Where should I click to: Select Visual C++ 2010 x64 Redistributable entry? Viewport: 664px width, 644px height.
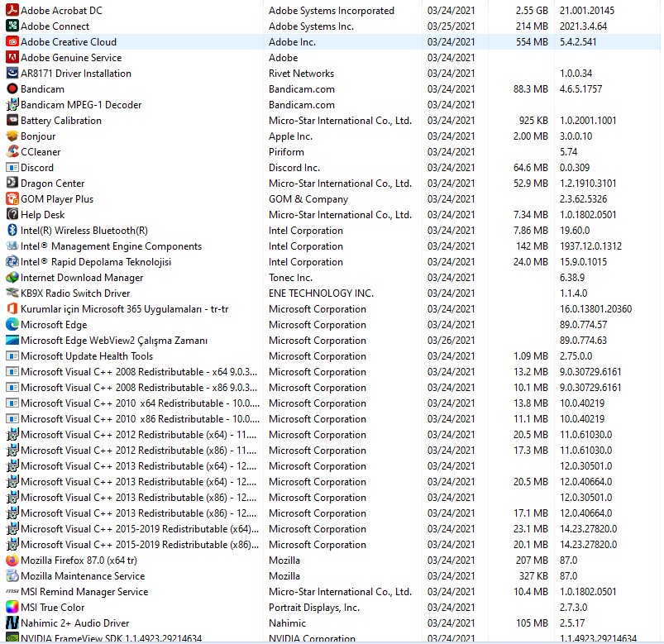[140, 403]
